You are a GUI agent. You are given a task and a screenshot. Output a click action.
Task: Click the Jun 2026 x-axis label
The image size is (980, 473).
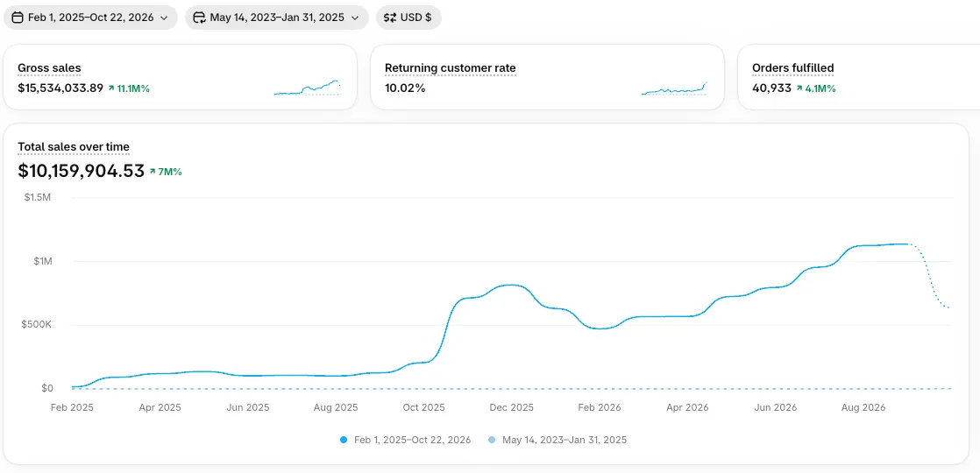click(775, 407)
